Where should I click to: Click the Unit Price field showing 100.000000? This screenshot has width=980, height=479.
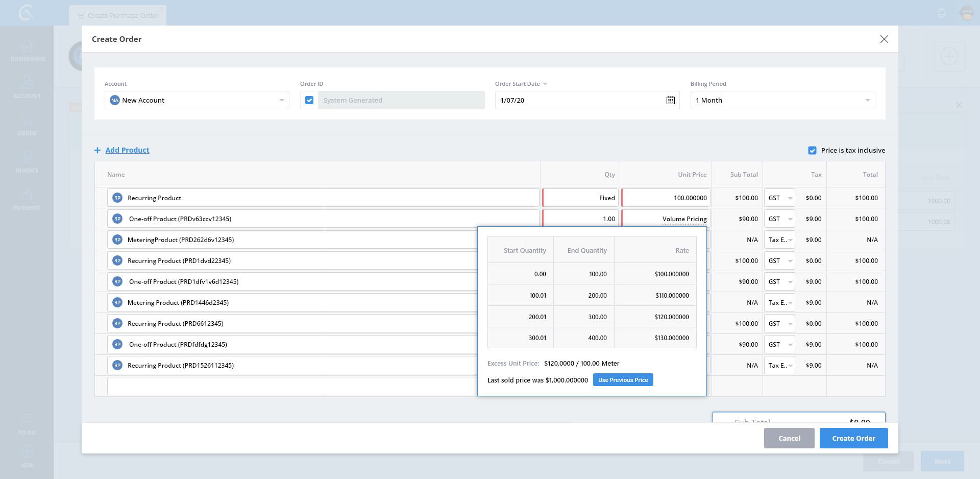pos(666,198)
